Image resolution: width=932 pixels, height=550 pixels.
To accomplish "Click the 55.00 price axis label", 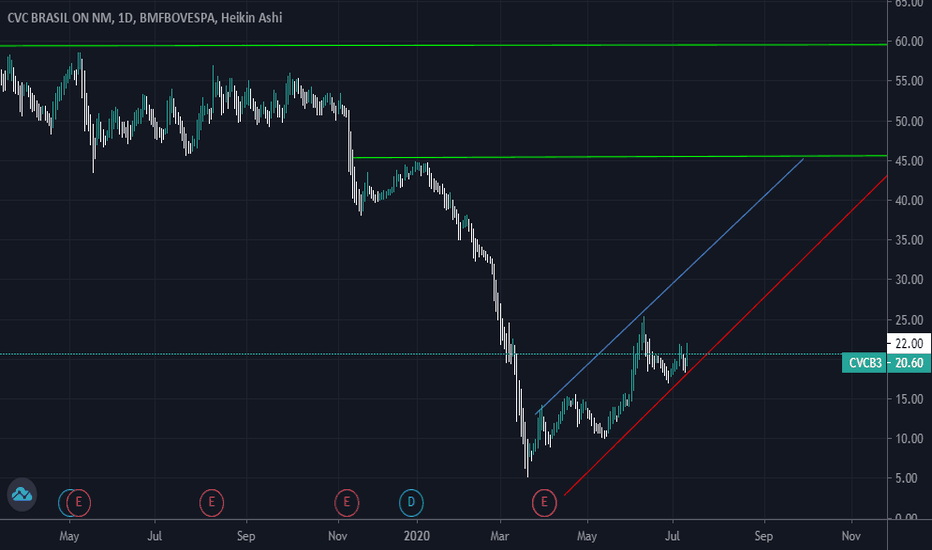I will point(909,81).
